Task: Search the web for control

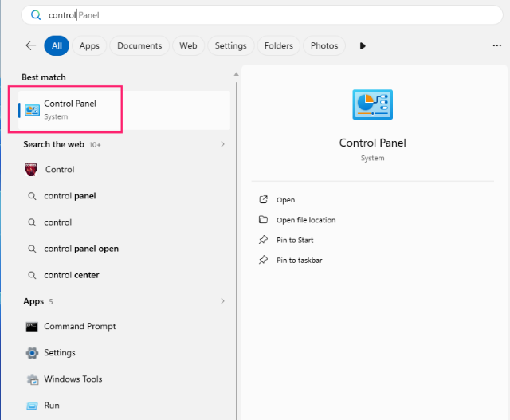Action: click(x=124, y=222)
